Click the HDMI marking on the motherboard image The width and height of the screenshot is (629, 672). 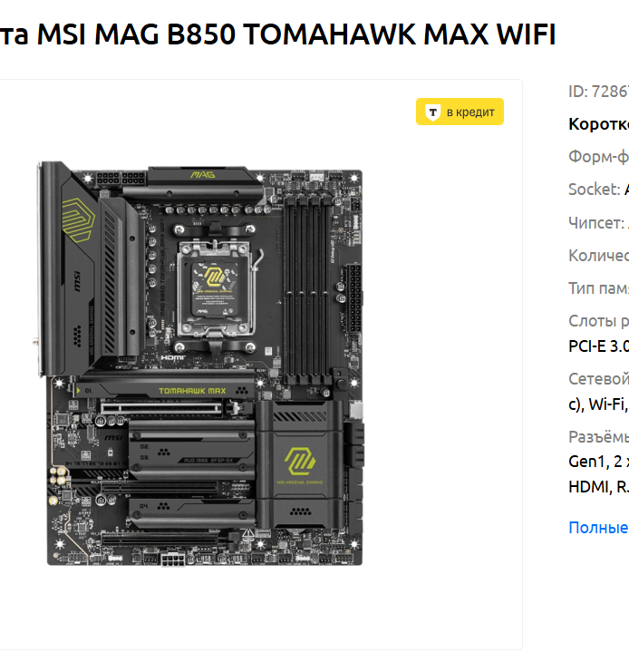(173, 357)
